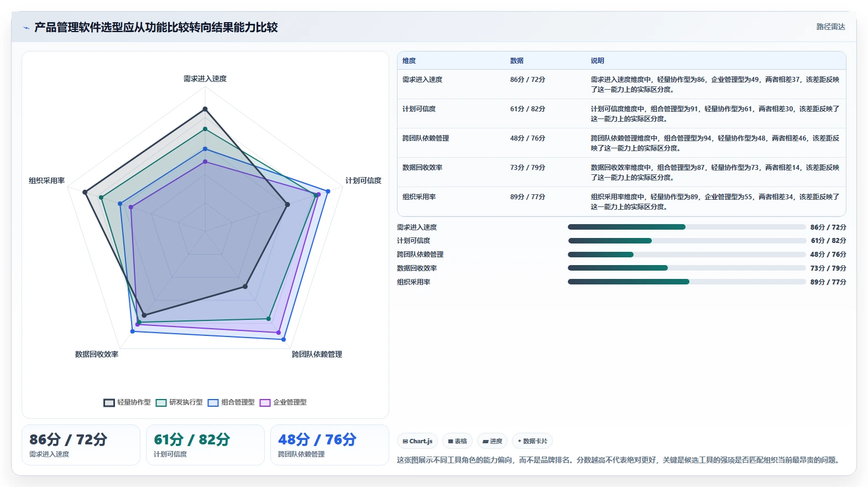Select the 数据回收效率 table row name
This screenshot has height=487, width=868.
422,168
